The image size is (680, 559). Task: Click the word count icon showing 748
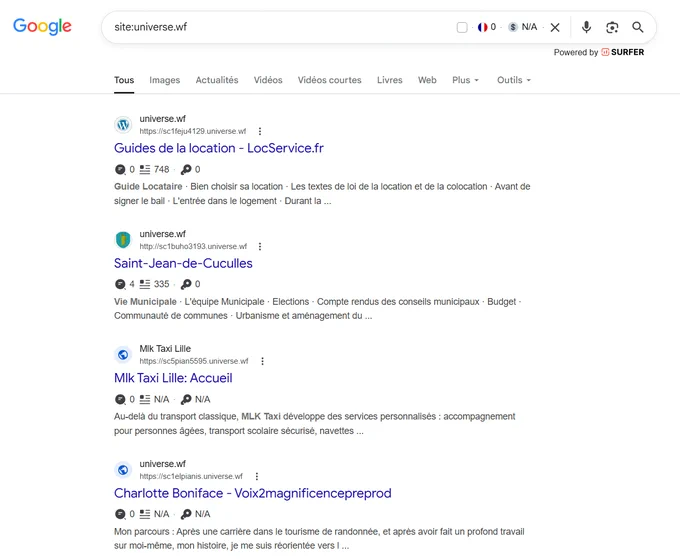pyautogui.click(x=145, y=169)
